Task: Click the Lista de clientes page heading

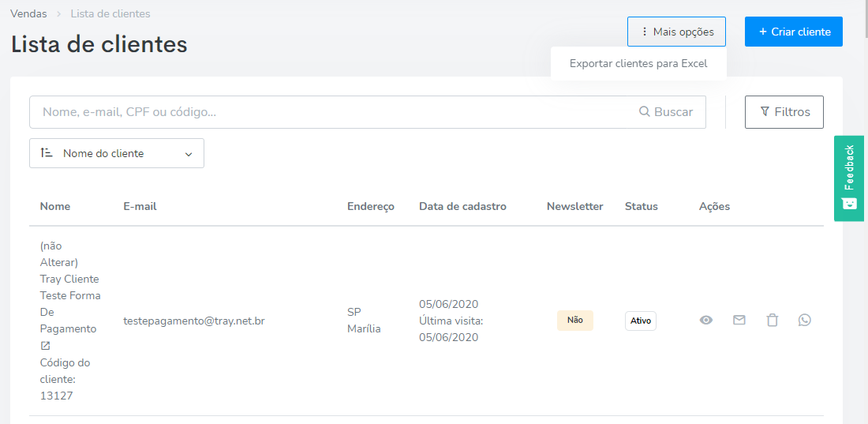Action: 99,45
